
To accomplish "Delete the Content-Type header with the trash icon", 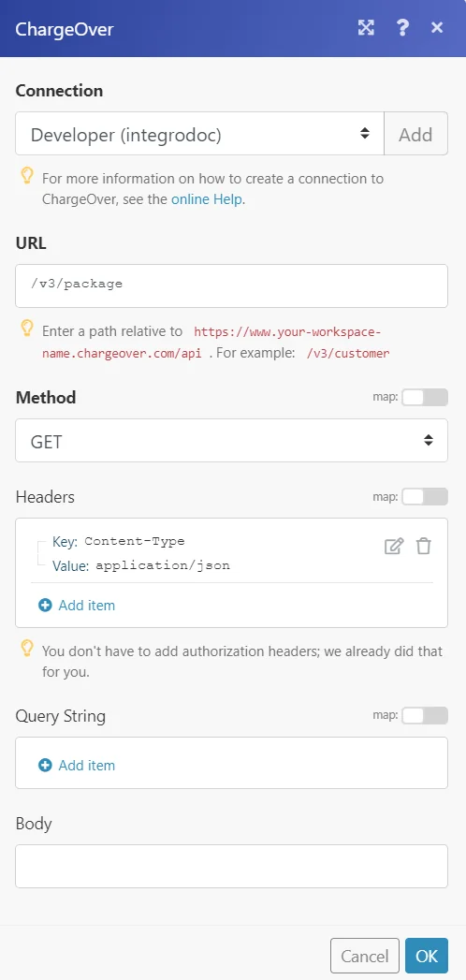I will 424,547.
